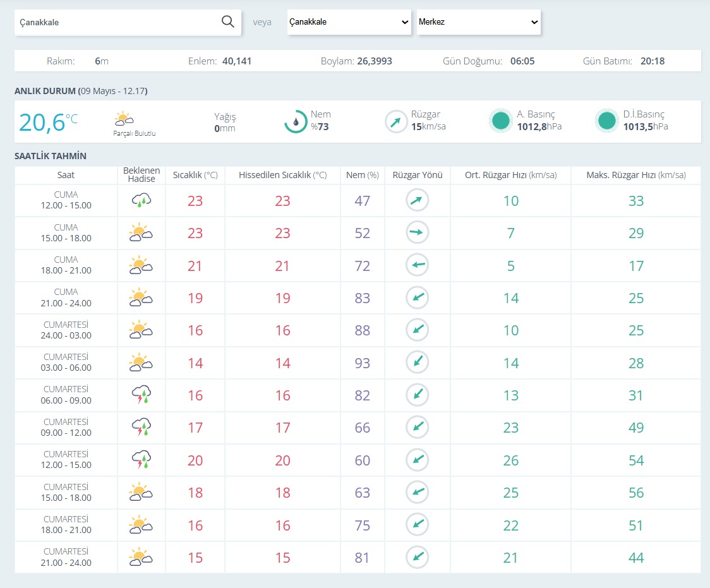Click the Cumartesi 03.00 - 06.00 time cell
Screen dimensions: 710x588
tap(66, 362)
